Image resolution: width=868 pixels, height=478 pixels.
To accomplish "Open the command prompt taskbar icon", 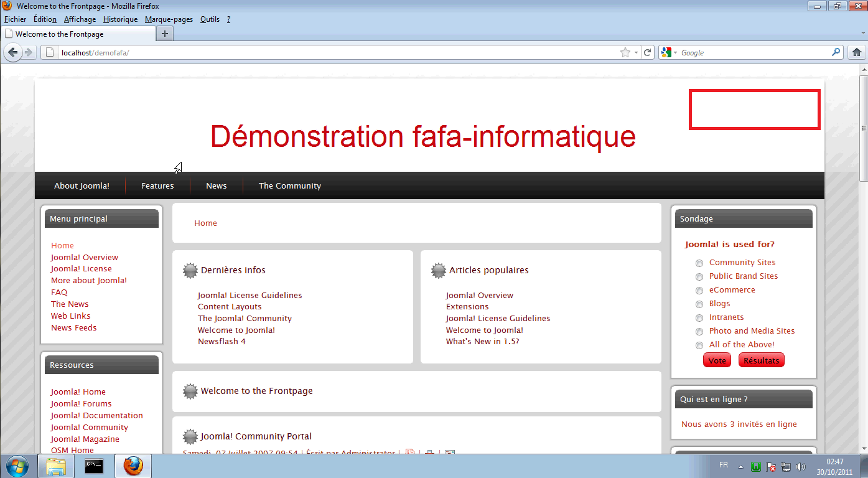I will [94, 466].
